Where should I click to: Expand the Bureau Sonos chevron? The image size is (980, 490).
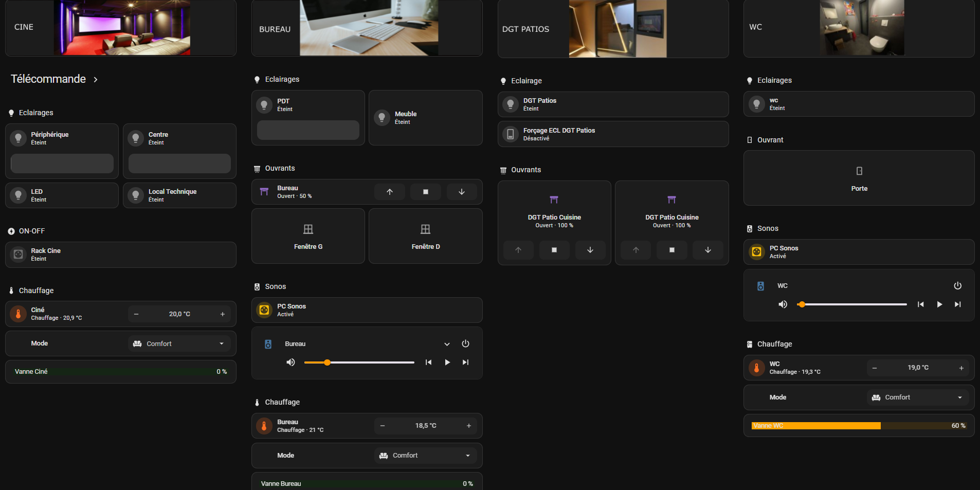tap(447, 344)
